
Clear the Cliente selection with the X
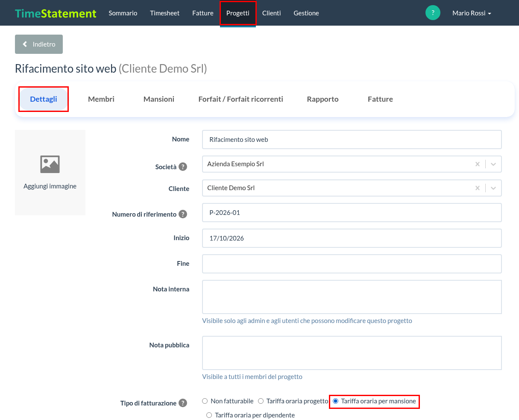(x=478, y=188)
